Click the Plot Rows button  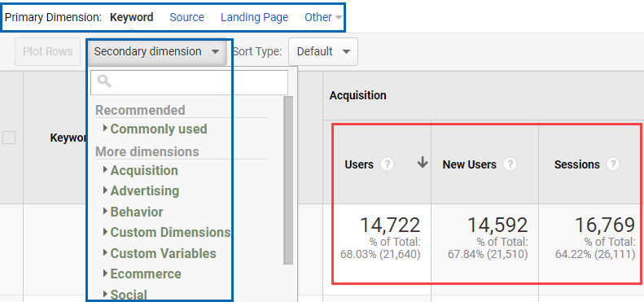pos(48,51)
